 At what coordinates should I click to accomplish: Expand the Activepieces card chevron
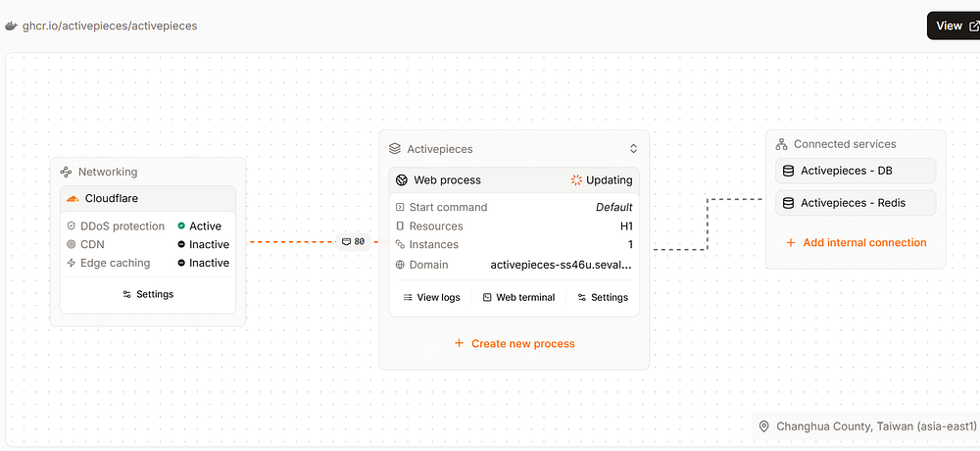click(x=633, y=149)
